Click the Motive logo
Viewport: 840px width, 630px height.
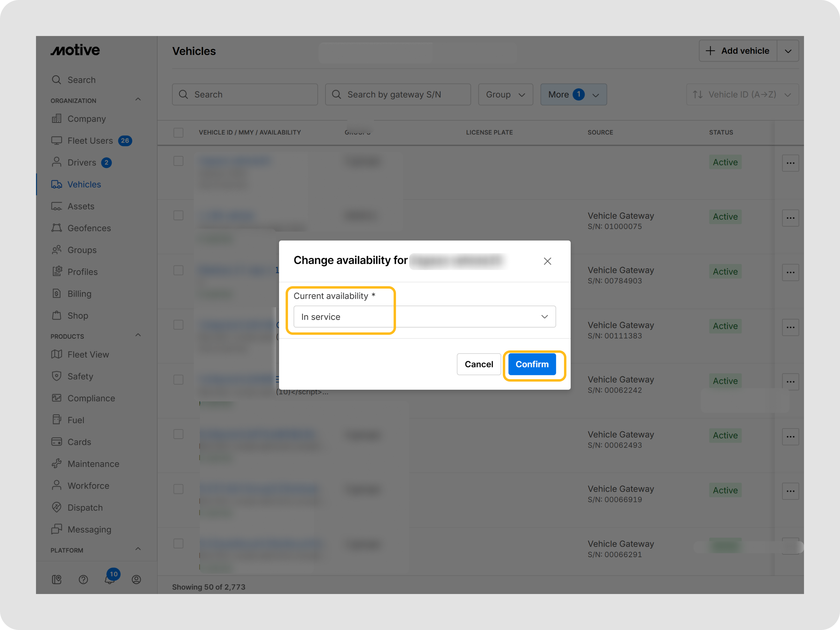pyautogui.click(x=75, y=50)
